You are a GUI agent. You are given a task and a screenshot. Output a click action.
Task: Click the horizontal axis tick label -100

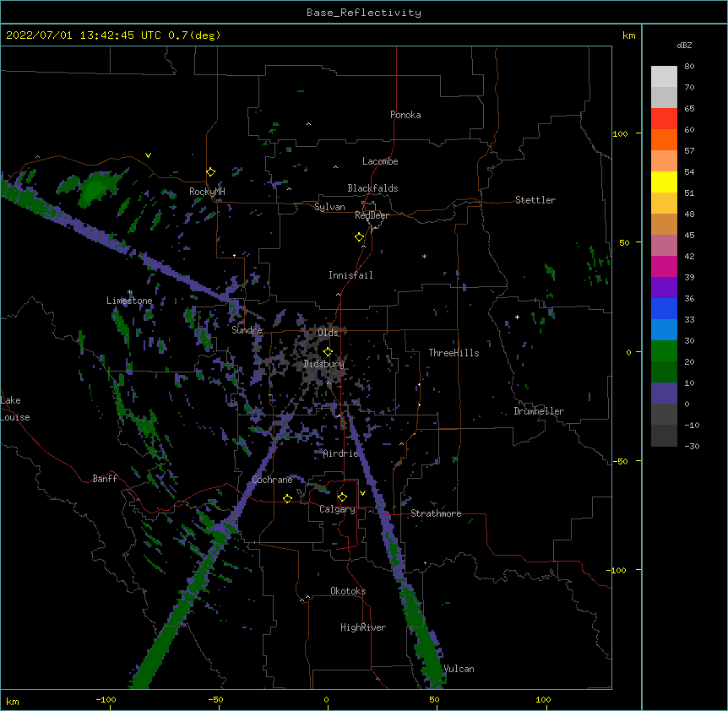(106, 699)
